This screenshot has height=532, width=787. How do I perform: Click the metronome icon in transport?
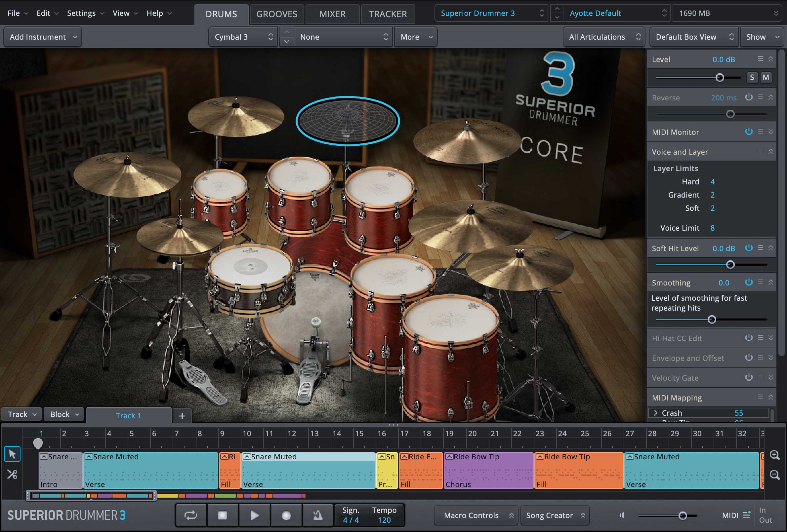click(317, 515)
